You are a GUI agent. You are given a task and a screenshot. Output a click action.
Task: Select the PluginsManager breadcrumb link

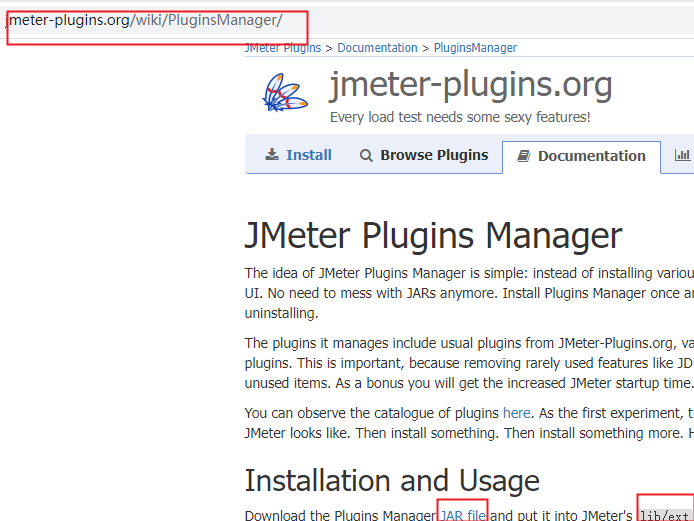[x=475, y=48]
